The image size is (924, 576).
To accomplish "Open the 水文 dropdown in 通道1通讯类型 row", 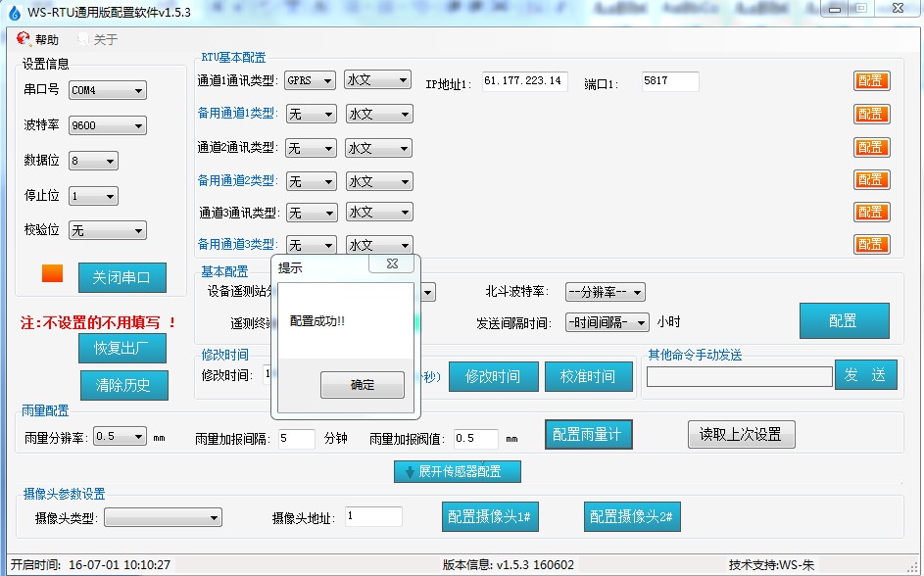I will [377, 79].
